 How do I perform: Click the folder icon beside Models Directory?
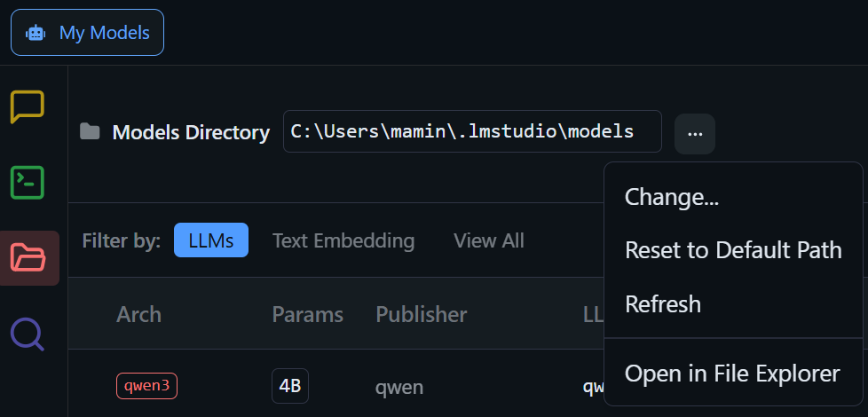[90, 132]
